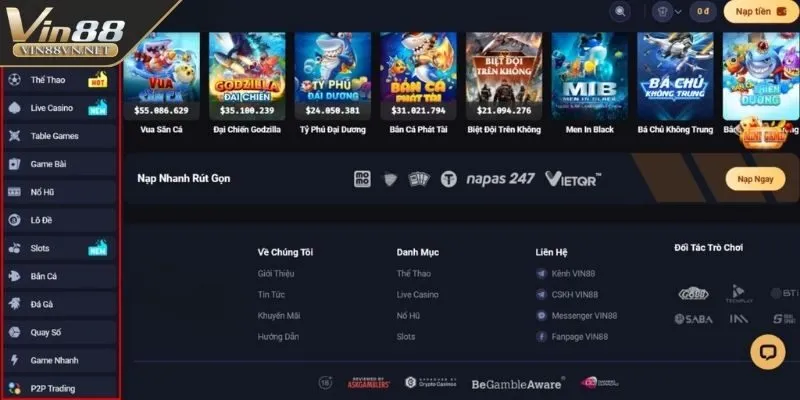Open the search magnifier icon
Screen dimensions: 800x400
[620, 12]
